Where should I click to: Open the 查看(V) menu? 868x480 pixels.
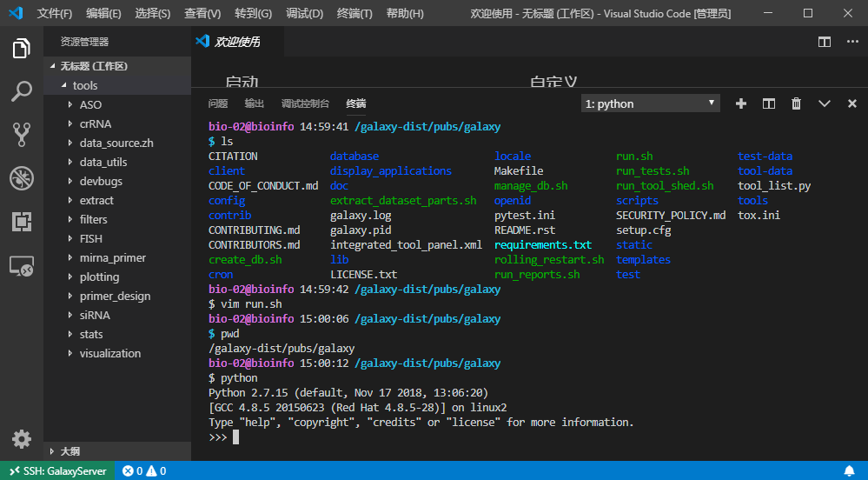coord(202,13)
